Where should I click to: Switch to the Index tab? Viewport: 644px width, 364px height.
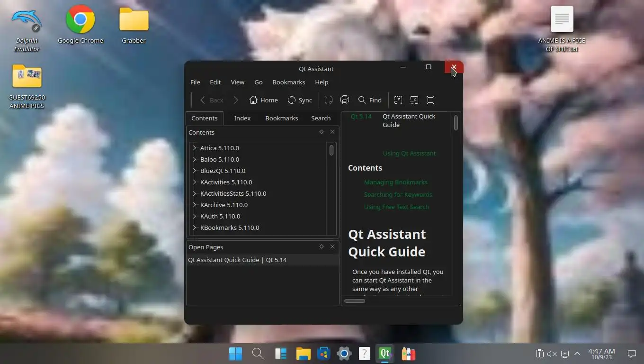pos(242,118)
